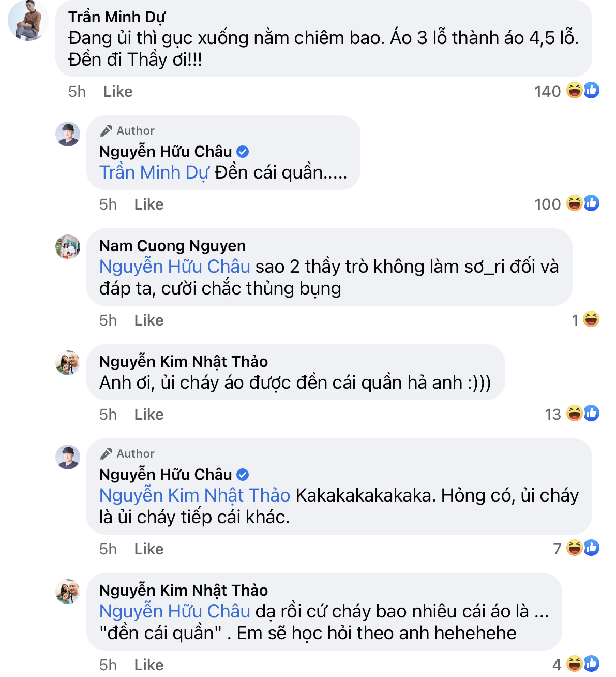Screen dimensions: 616x677
Task: Open reactions beside count 4
Action: (583, 664)
